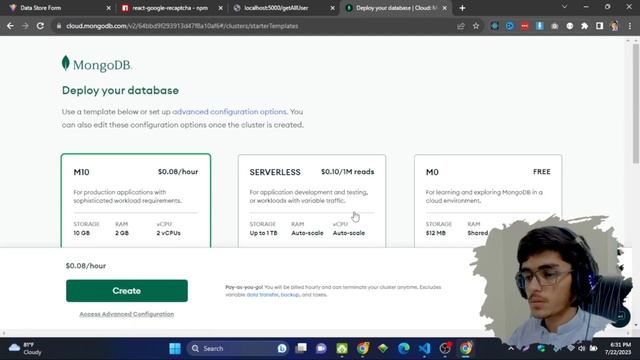Screen dimensions: 640x360
Task: Bookmark this page with star icon
Action: click(476, 26)
